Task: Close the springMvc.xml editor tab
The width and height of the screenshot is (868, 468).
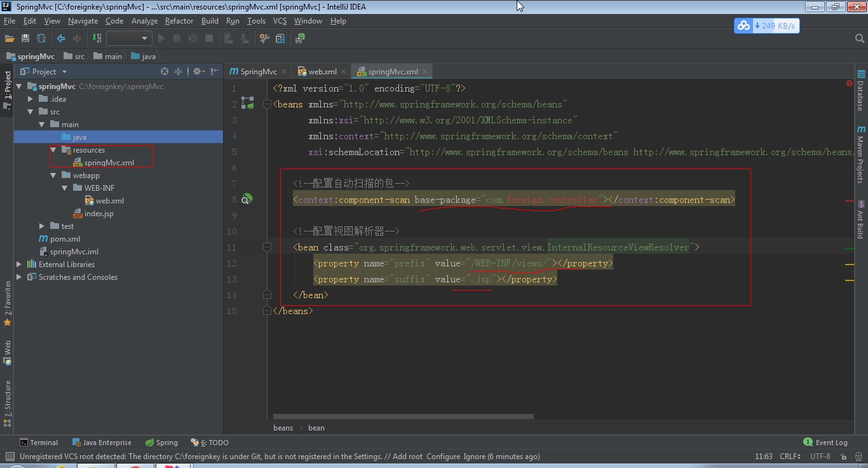Action: [425, 72]
